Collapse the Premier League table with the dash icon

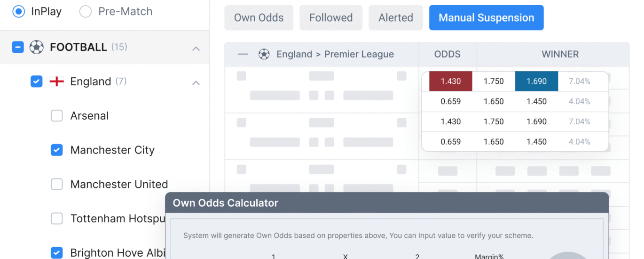coord(243,54)
